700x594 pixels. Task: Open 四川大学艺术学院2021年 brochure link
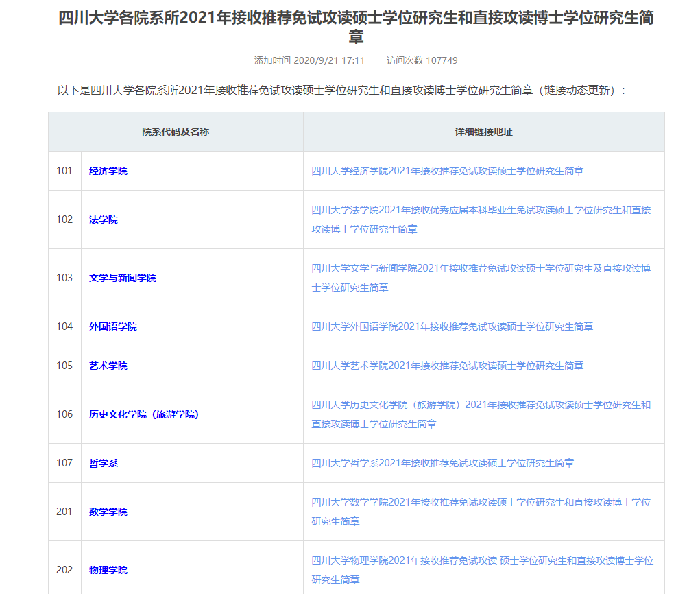[447, 366]
